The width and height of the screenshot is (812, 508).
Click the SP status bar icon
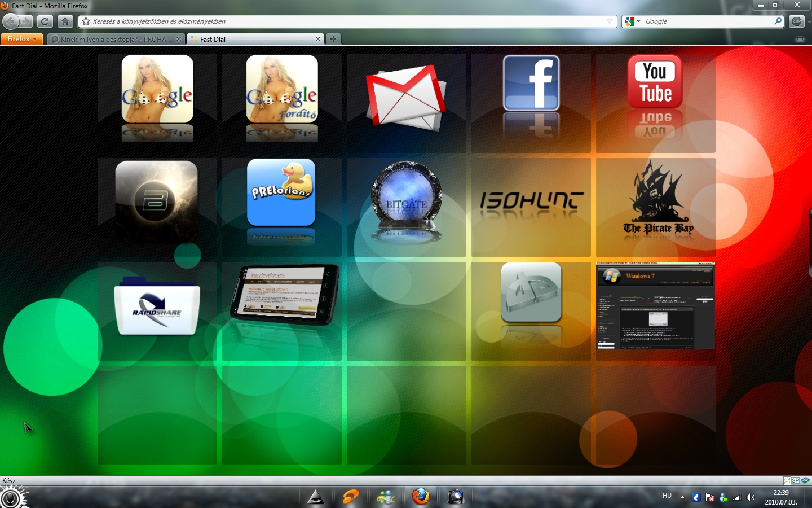pos(796,481)
